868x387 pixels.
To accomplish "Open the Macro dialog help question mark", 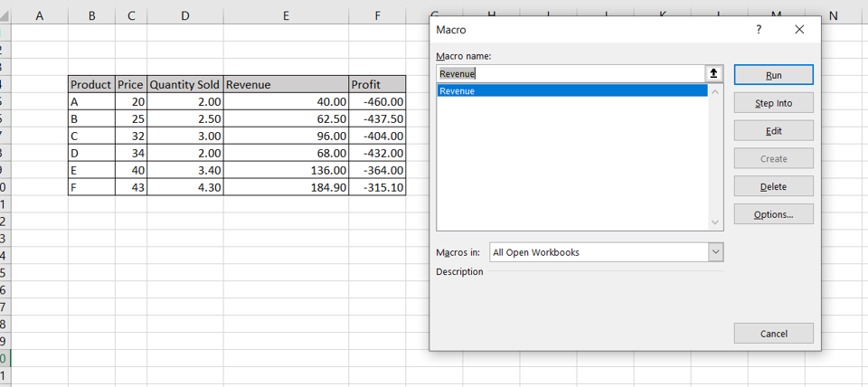I will point(759,30).
